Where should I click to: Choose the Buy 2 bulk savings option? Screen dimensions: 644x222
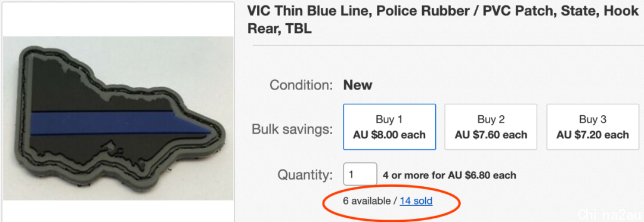click(491, 127)
